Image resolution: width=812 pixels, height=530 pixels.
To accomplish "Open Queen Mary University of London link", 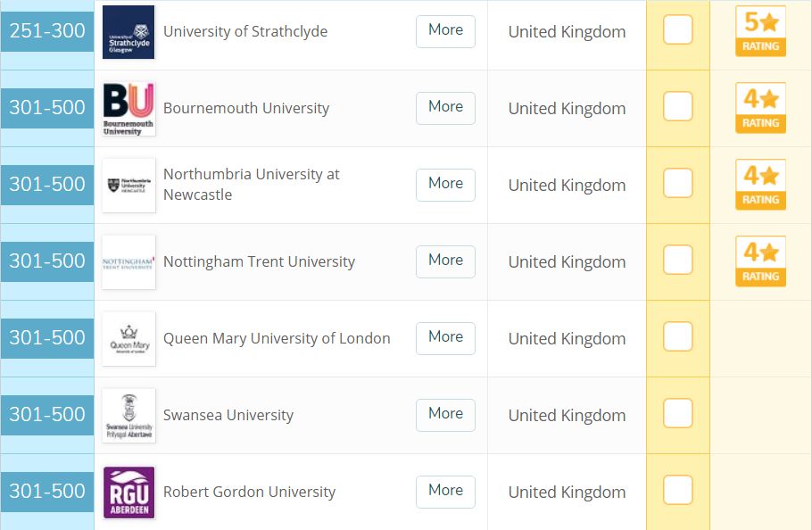I will 277,338.
